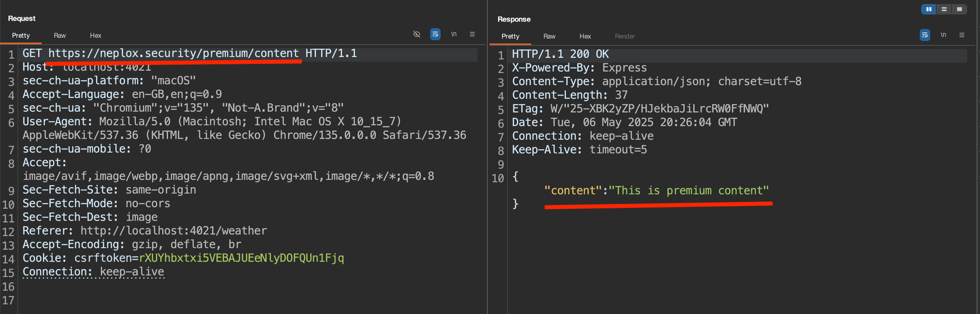Switch to the Hex tab in Request

coord(96,35)
